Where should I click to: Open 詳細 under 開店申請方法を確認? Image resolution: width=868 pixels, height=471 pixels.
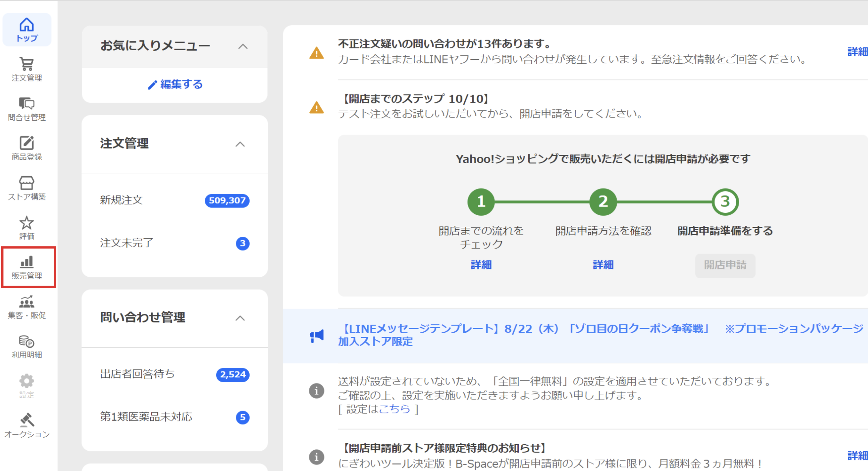(603, 265)
